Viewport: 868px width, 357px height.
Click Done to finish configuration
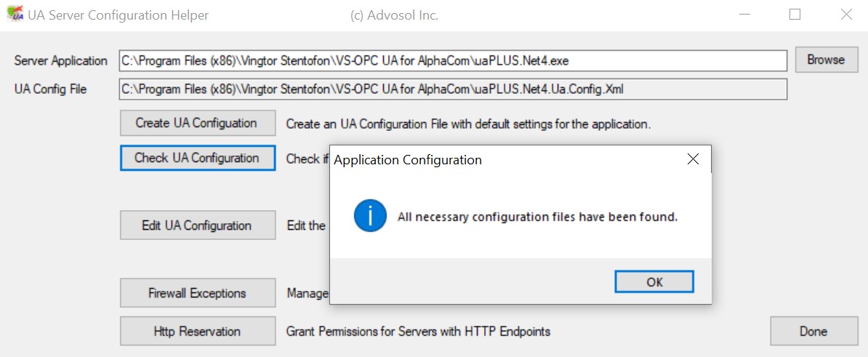click(x=813, y=331)
